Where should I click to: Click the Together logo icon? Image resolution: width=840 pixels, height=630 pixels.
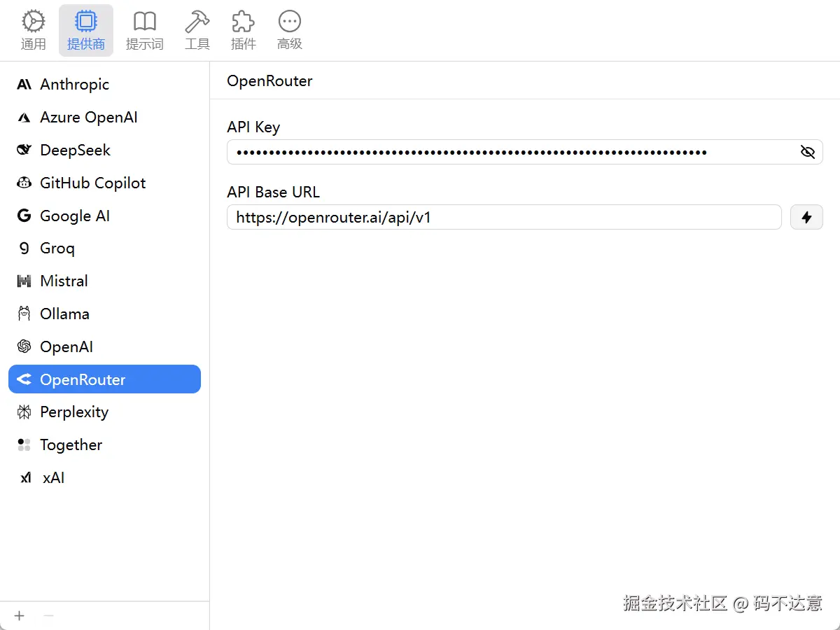coord(24,445)
